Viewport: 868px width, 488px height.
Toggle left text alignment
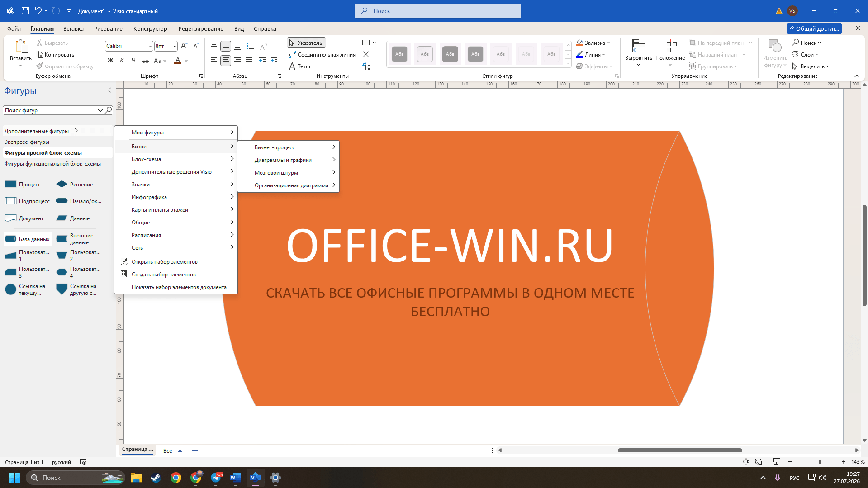pyautogui.click(x=214, y=61)
